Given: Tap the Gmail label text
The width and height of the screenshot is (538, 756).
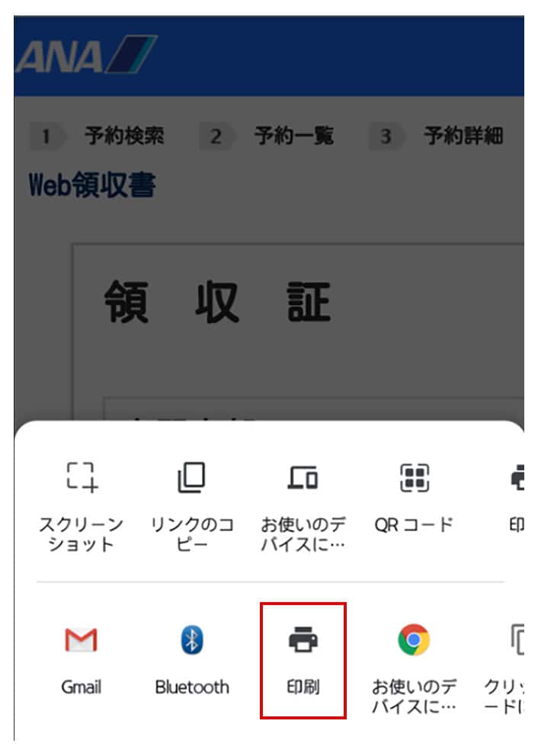Looking at the screenshot, I should tap(81, 687).
